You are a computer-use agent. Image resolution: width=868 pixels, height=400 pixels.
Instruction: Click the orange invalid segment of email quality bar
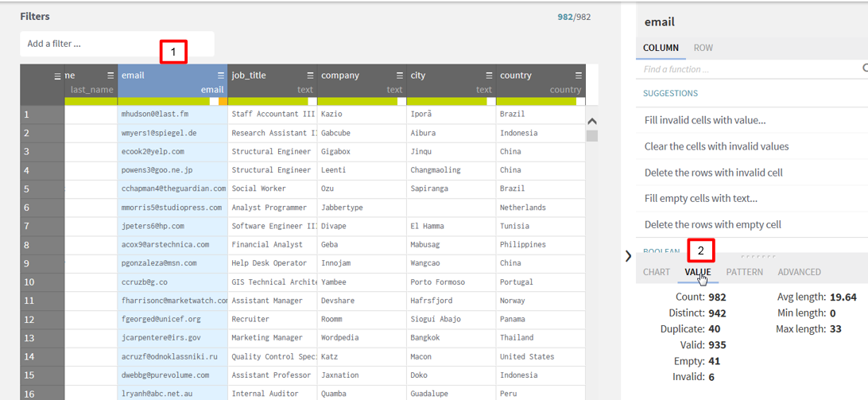pyautogui.click(x=223, y=101)
